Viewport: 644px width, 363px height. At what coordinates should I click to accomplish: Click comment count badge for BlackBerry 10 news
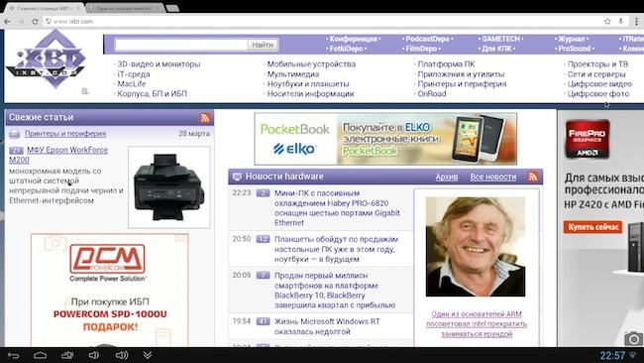tap(263, 276)
